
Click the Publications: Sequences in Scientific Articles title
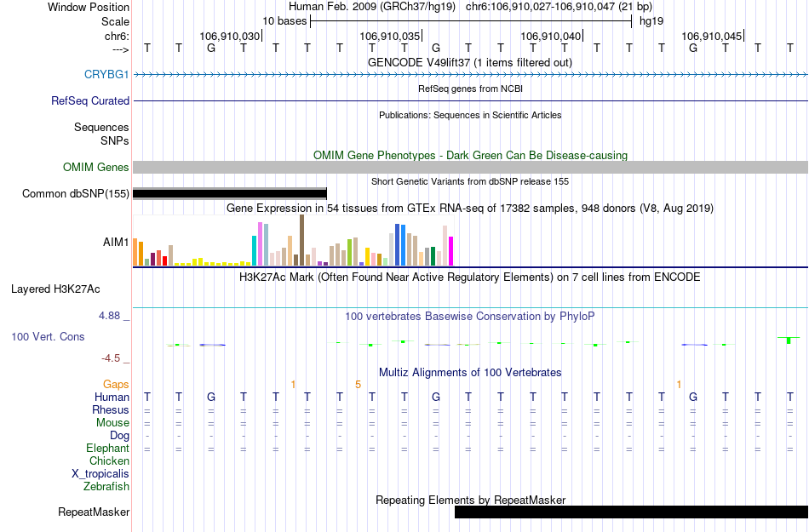pos(470,115)
